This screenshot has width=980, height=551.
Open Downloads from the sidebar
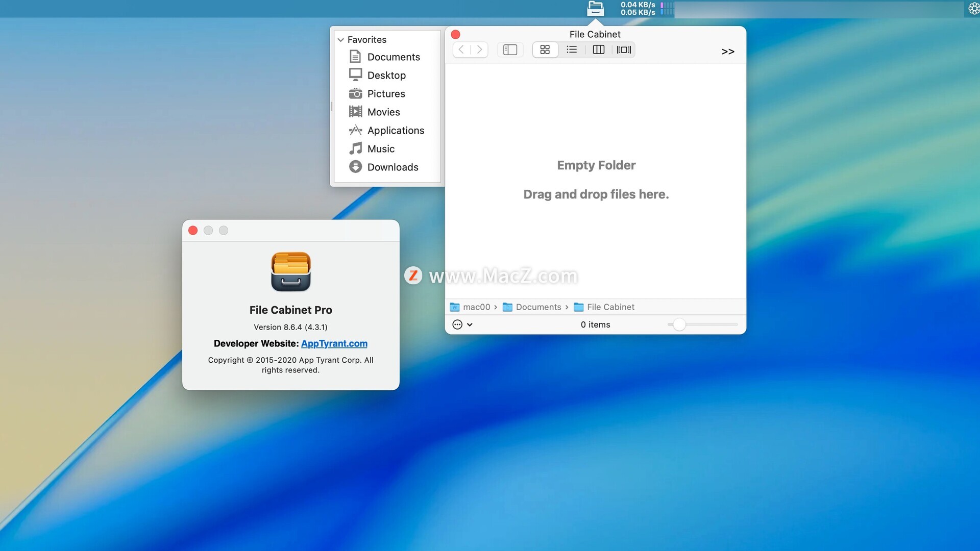coord(393,167)
